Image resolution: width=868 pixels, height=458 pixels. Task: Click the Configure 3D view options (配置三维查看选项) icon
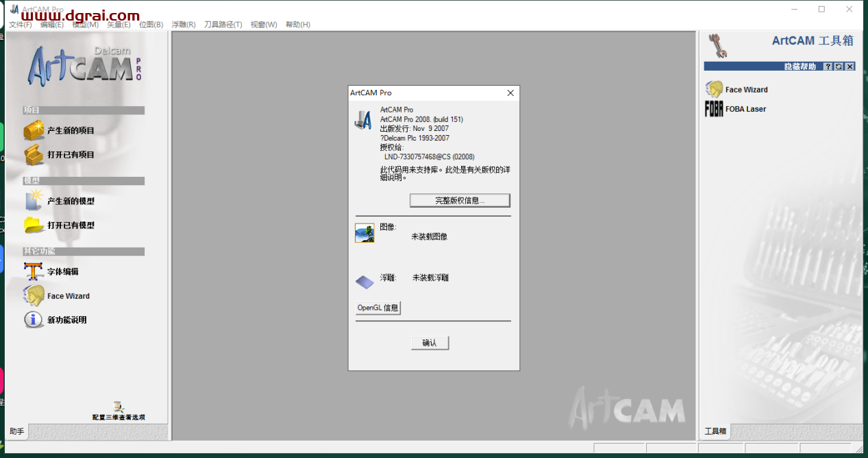click(119, 407)
